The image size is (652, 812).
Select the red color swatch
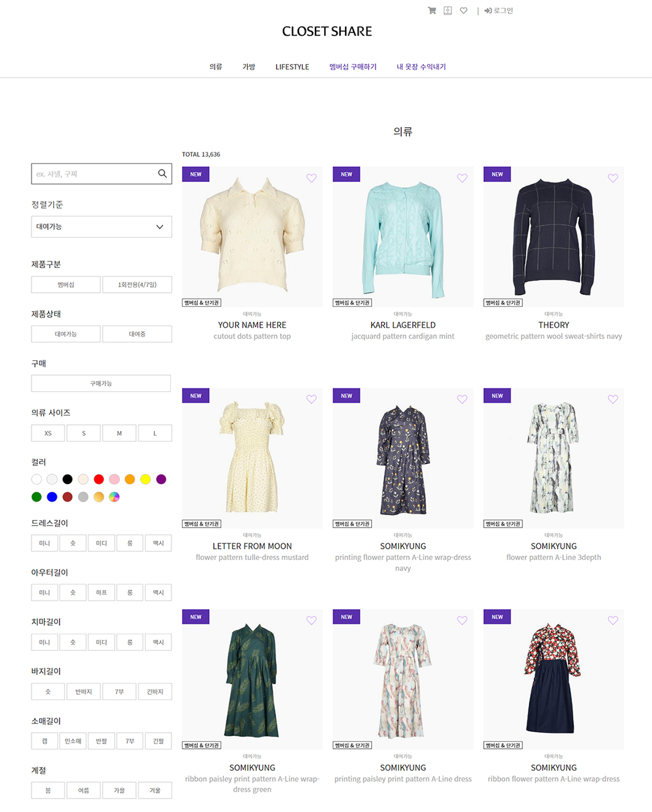point(98,479)
